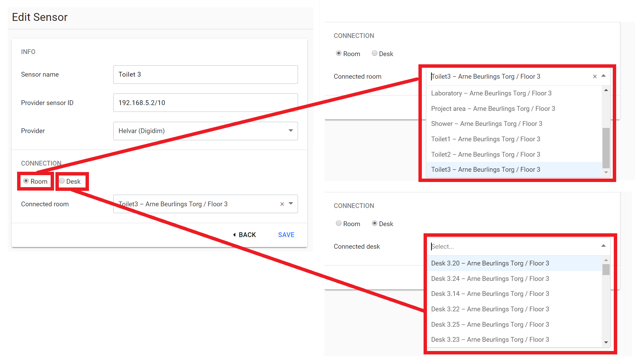Screen dimensions: 635x364
Task: Choose Shower – Arne Beurlings Torg option
Action: [x=514, y=124]
